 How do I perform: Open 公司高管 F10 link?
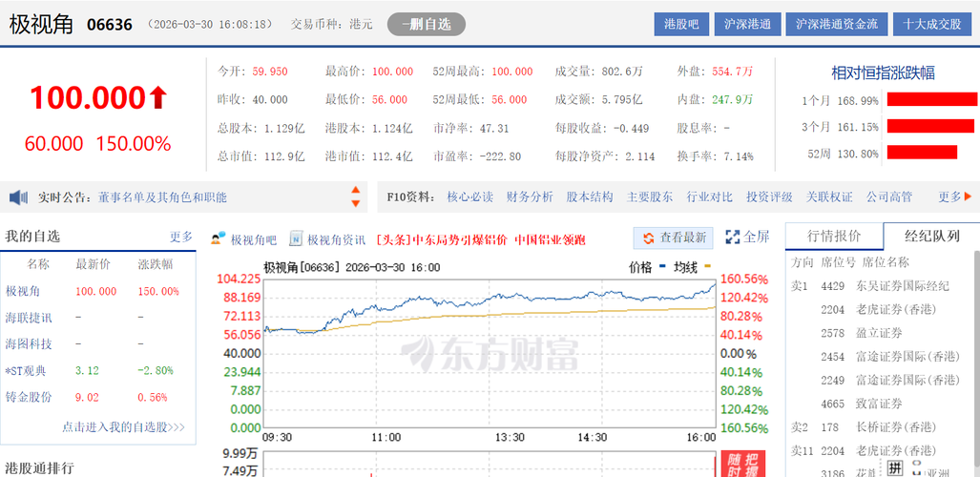click(x=889, y=197)
